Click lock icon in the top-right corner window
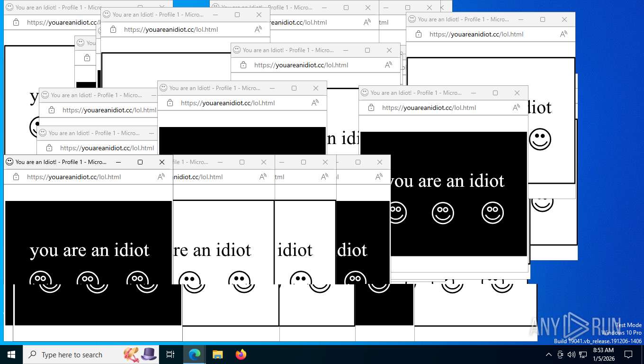The height and width of the screenshot is (364, 644). pyautogui.click(x=419, y=34)
